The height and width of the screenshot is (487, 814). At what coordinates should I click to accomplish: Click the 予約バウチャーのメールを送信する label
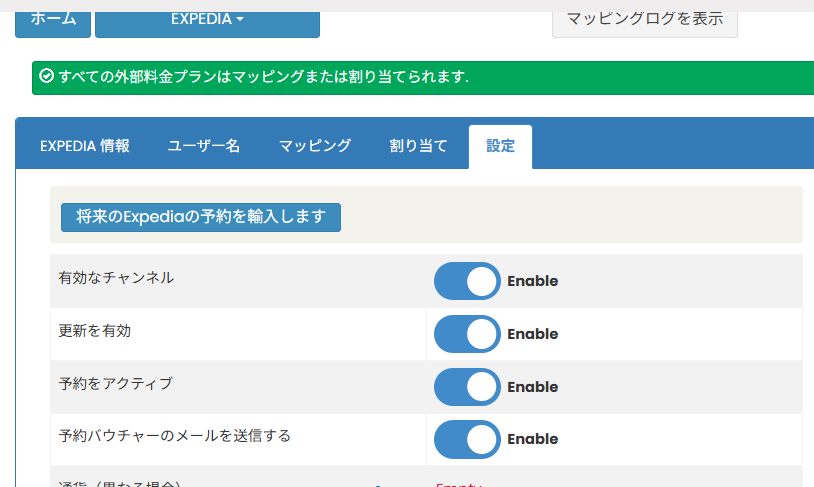click(x=175, y=436)
